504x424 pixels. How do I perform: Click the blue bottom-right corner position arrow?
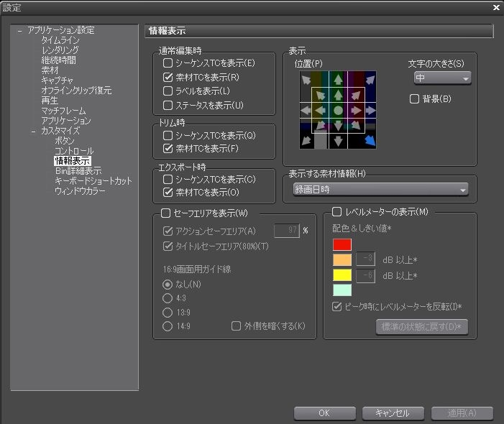(370, 141)
